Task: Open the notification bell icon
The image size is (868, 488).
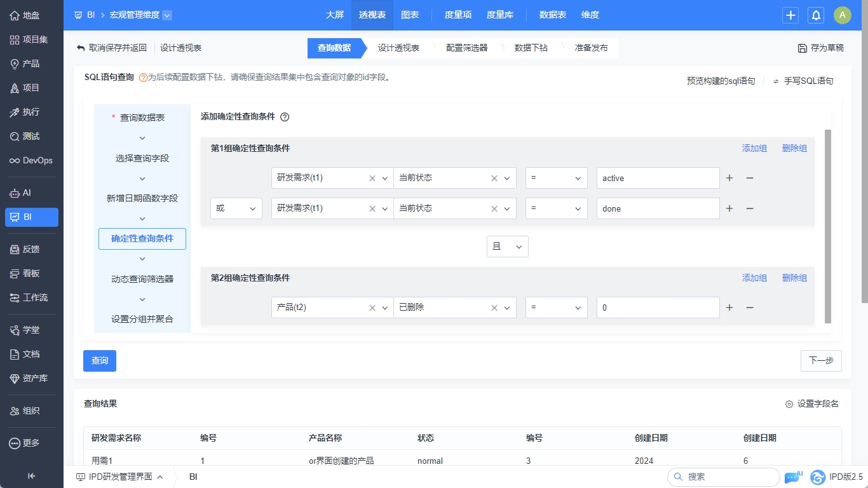Action: pos(816,15)
